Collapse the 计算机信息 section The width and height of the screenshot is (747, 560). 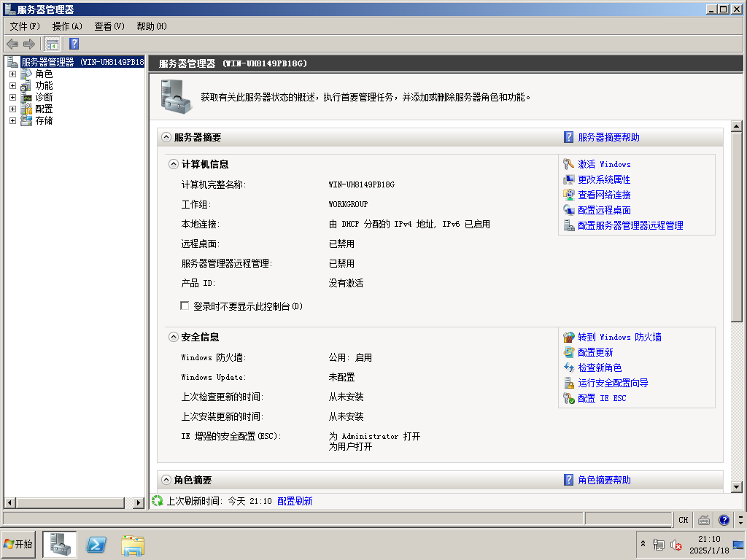coord(174,164)
